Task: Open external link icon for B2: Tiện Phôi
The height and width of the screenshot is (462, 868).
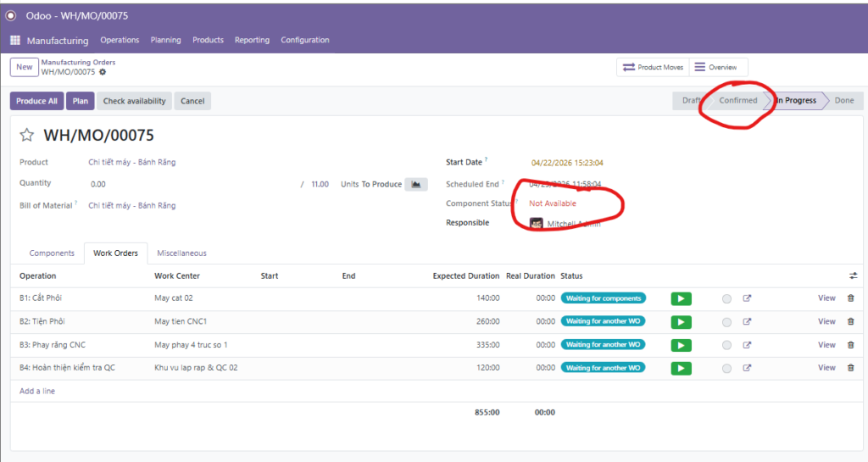Action: 747,321
